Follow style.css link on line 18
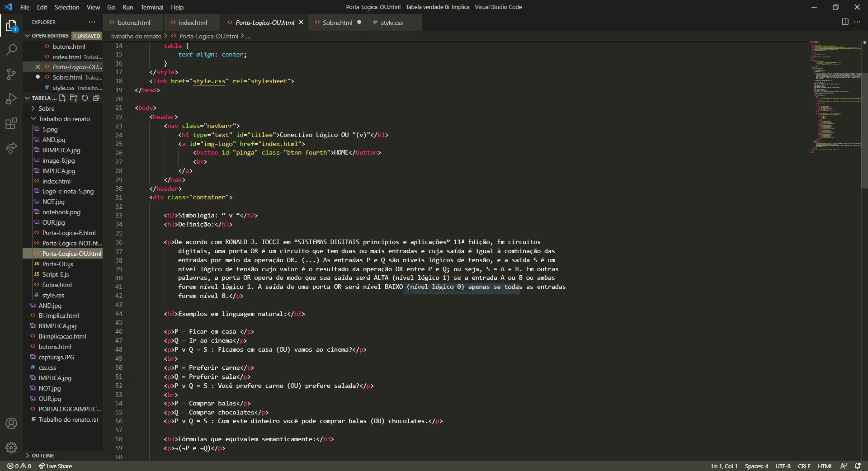 pos(209,81)
